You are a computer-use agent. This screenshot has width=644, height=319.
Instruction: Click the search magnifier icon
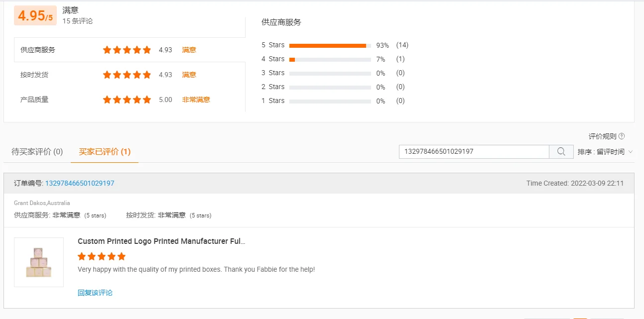point(561,152)
